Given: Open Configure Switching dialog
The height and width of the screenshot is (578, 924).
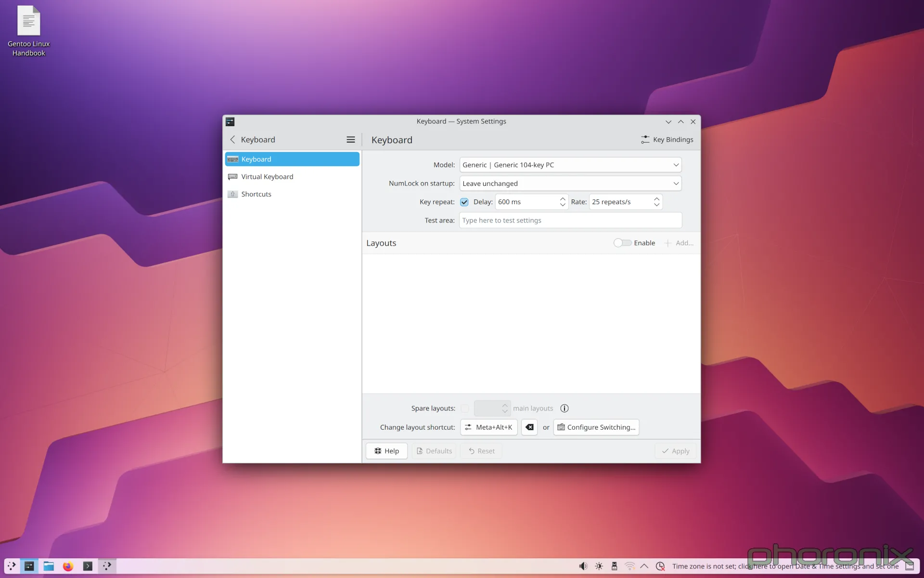Looking at the screenshot, I should 596,427.
